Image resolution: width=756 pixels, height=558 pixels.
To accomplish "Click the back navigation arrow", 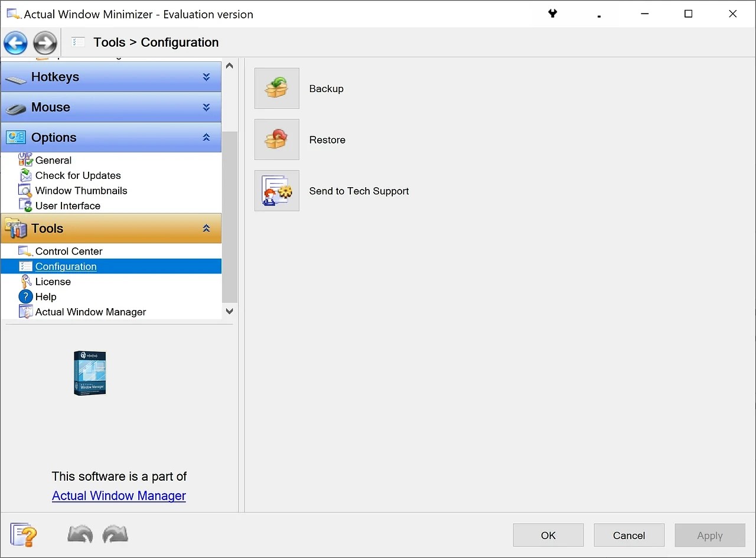I will [15, 43].
